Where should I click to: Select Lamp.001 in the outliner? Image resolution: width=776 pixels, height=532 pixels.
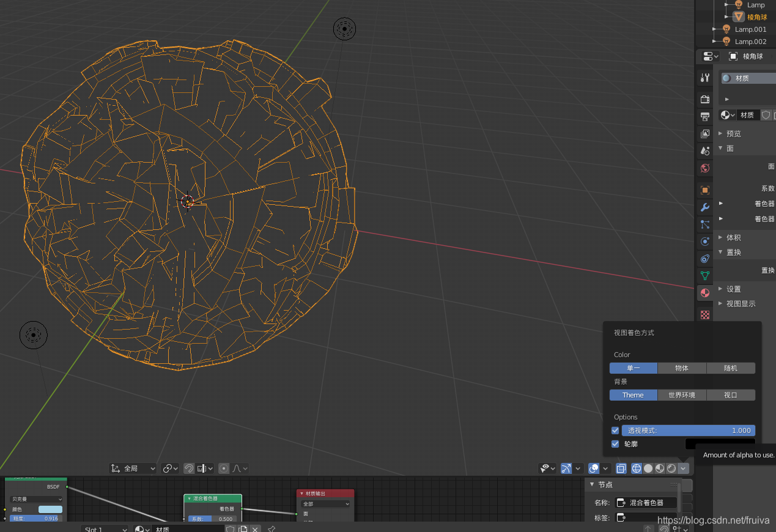coord(750,29)
